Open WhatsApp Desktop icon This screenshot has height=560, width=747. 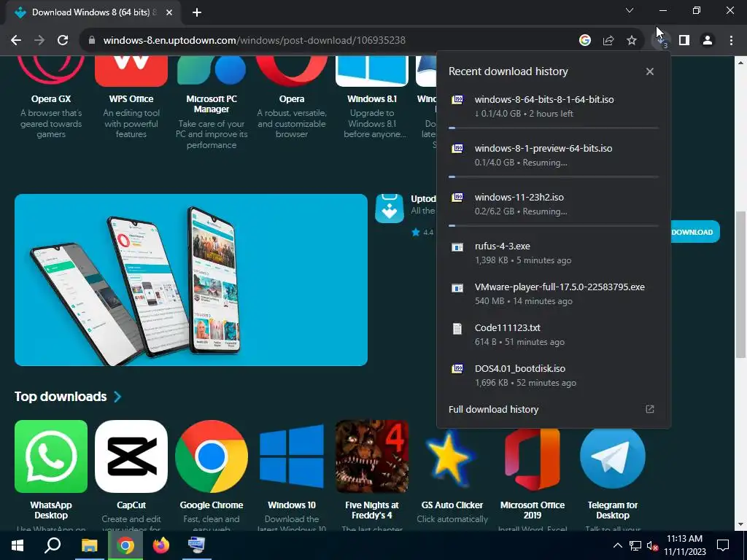tap(51, 456)
